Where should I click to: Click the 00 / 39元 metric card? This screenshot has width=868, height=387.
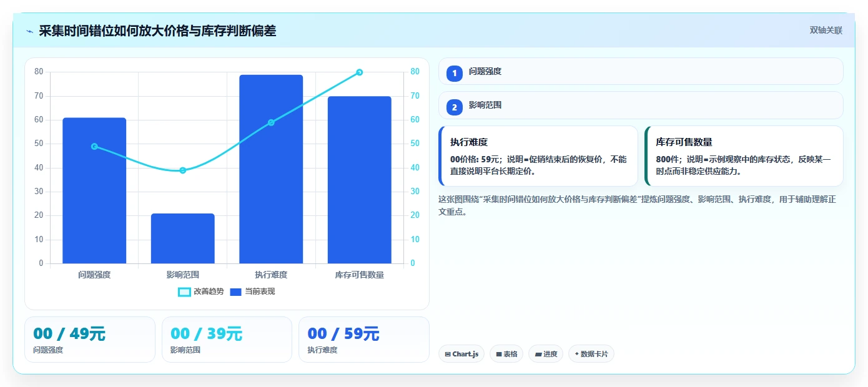click(x=227, y=340)
